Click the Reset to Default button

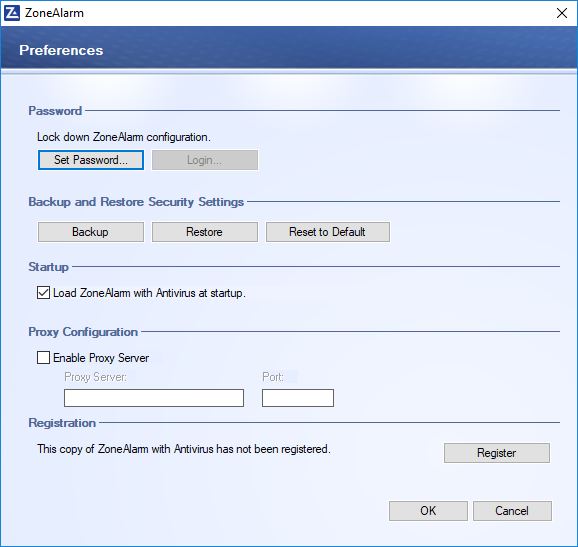click(328, 232)
